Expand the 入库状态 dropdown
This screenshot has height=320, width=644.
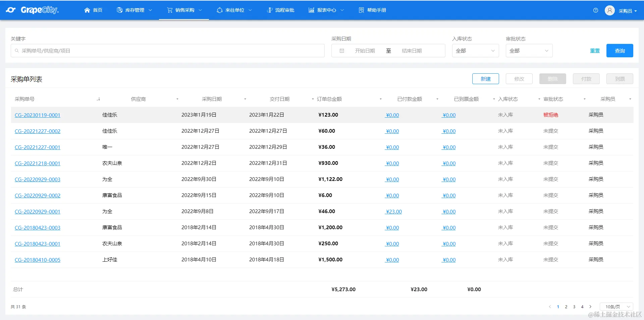click(475, 51)
